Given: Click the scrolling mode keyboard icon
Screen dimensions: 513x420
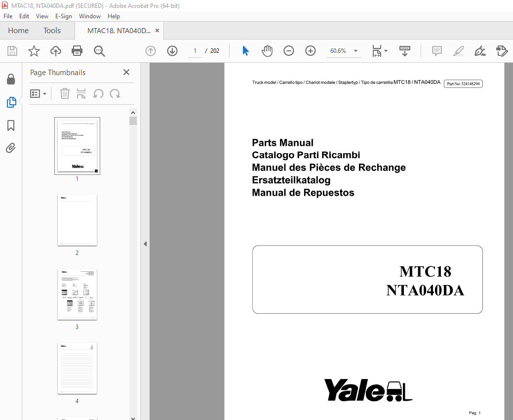Looking at the screenshot, I should 405,51.
